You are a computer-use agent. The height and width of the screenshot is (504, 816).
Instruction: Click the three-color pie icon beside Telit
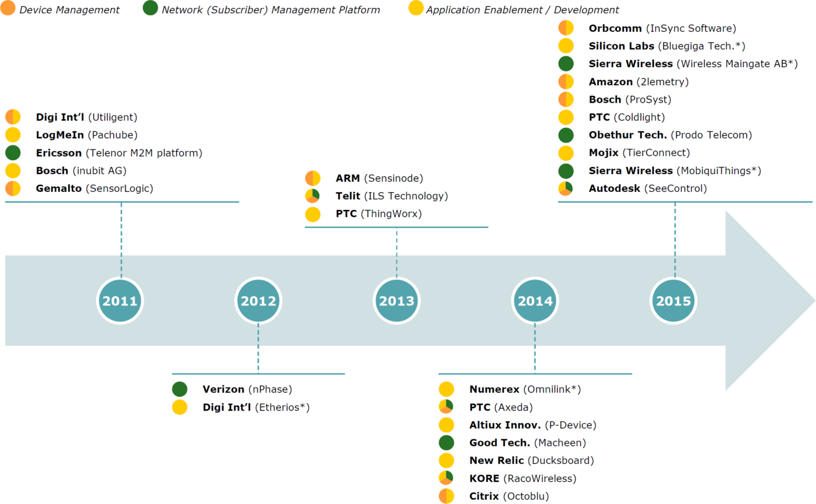tap(313, 196)
